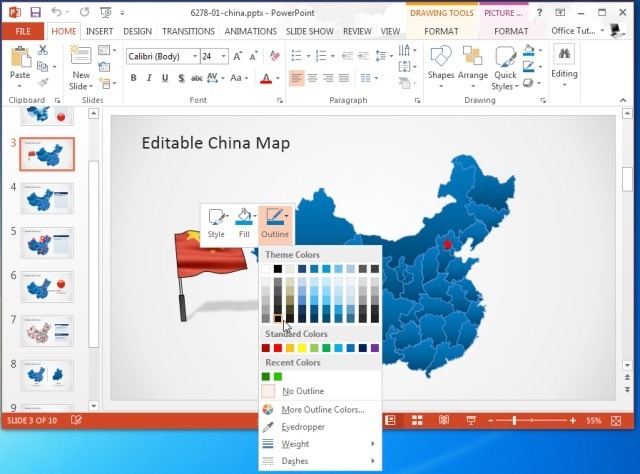Expand the font color dropdown arrow
Viewport: 640px width, 474px height.
(x=278, y=78)
